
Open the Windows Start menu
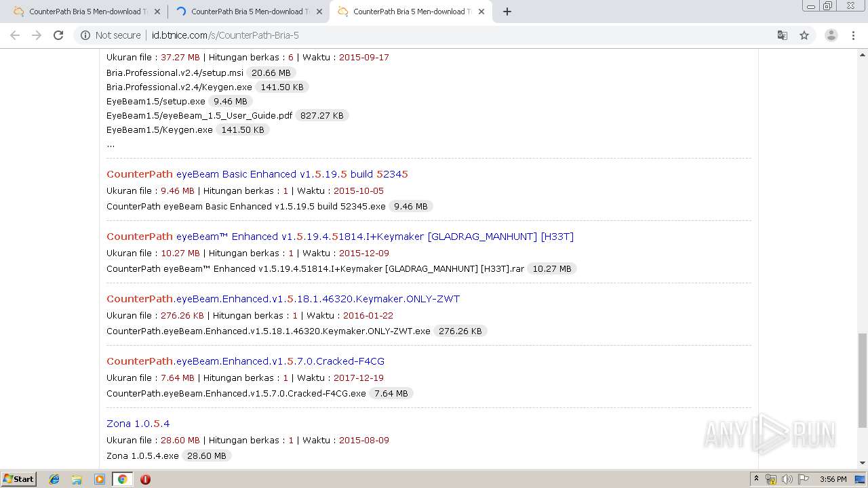click(x=19, y=479)
